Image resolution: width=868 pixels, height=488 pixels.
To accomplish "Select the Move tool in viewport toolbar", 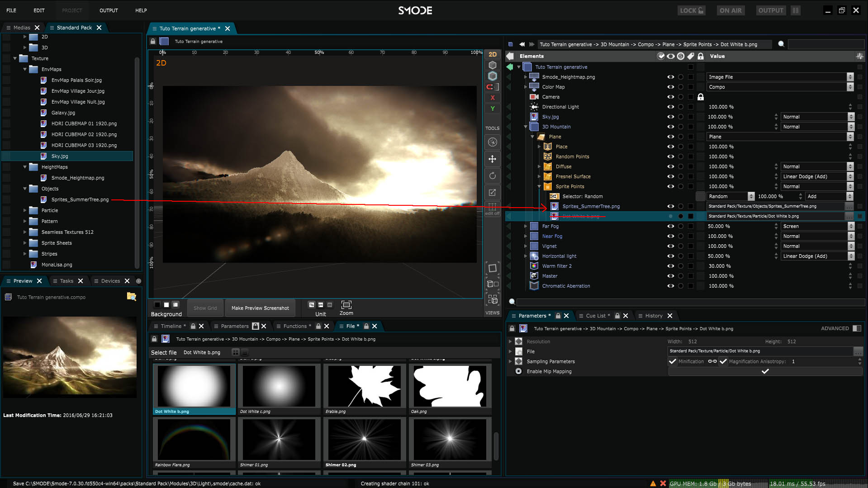I will [x=492, y=159].
